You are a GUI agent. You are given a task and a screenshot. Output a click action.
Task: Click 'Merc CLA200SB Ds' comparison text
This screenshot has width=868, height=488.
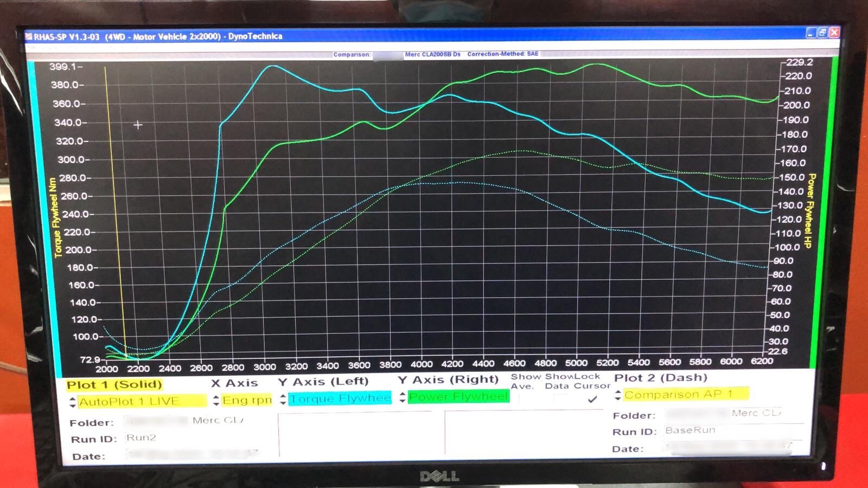432,54
